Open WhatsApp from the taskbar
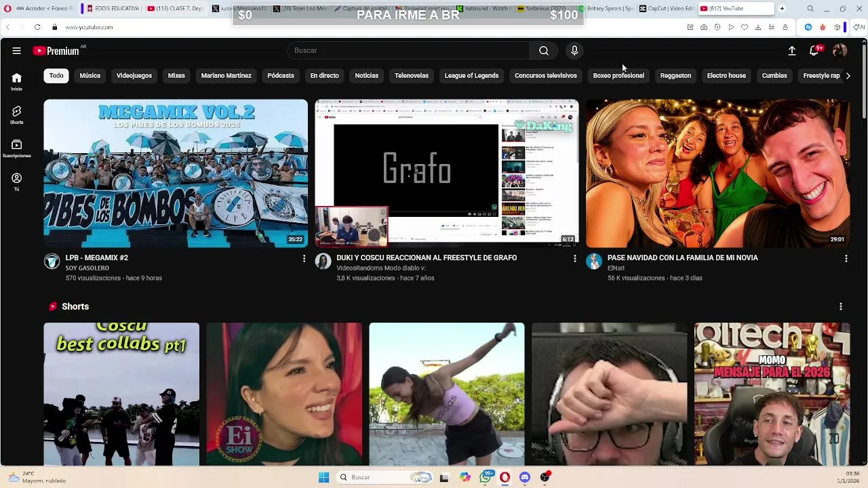Image resolution: width=868 pixels, height=488 pixels. click(486, 477)
